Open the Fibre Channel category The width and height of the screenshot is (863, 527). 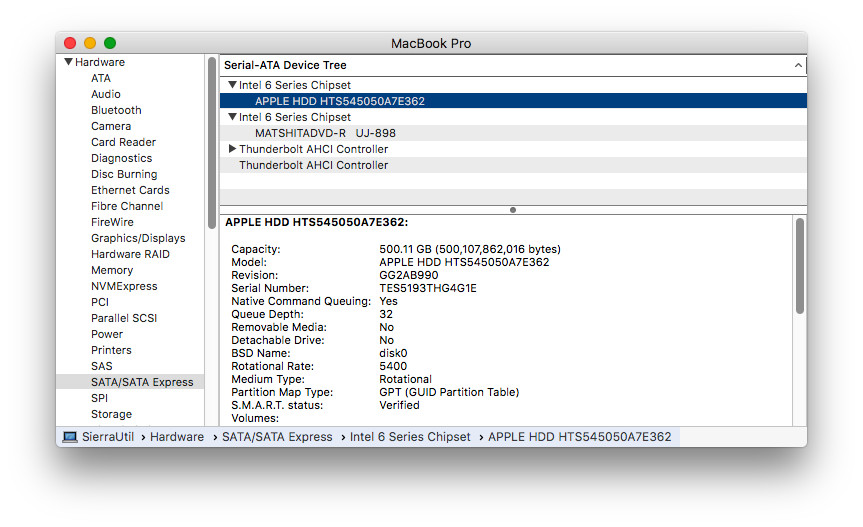point(127,206)
